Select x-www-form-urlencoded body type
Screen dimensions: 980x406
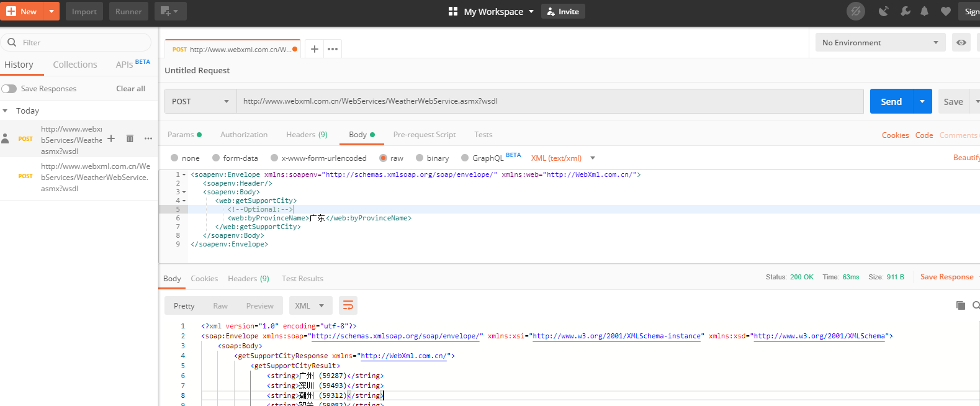[274, 158]
